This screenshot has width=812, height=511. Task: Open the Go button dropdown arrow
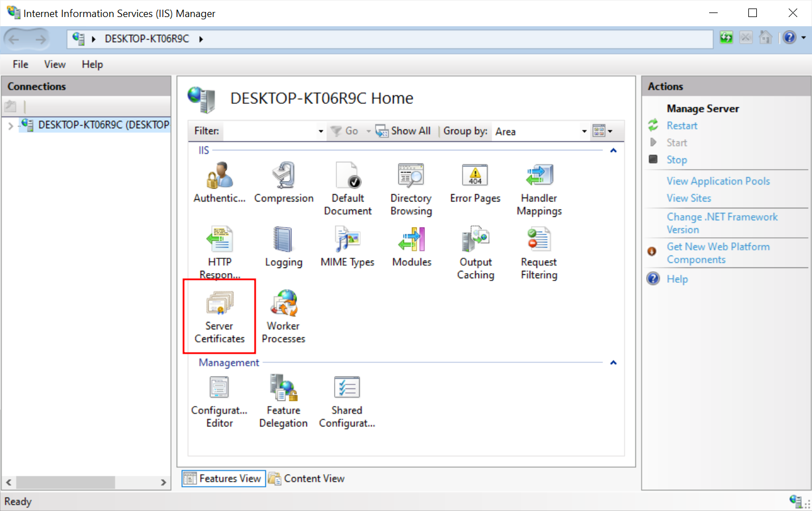tap(368, 131)
